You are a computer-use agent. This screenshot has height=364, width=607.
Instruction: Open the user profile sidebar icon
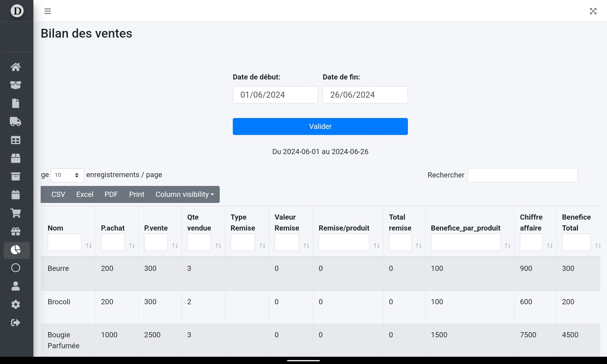[x=16, y=286]
